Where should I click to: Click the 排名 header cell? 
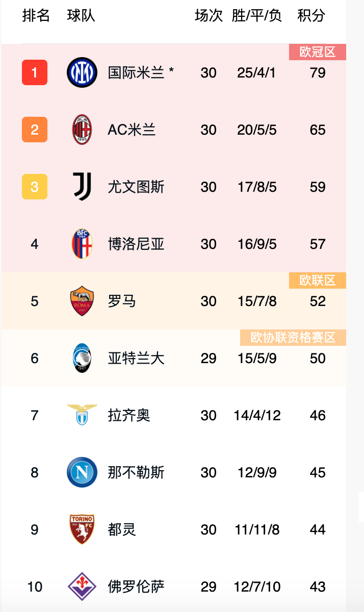point(36,16)
